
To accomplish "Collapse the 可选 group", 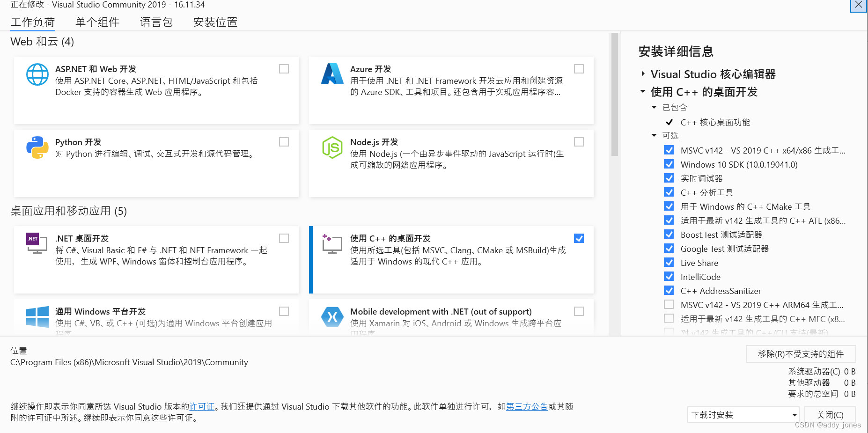I will coord(654,135).
